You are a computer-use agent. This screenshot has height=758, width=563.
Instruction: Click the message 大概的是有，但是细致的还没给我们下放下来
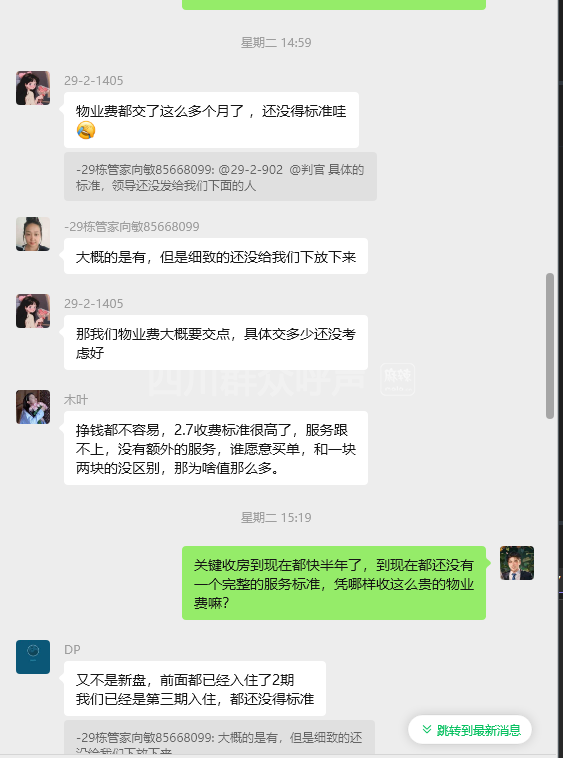216,256
